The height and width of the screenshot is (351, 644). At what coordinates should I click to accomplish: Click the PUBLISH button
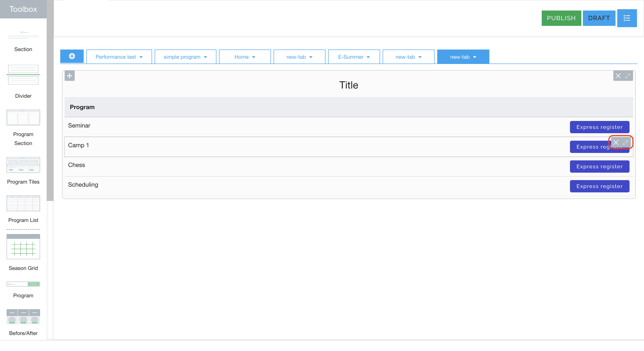[561, 18]
